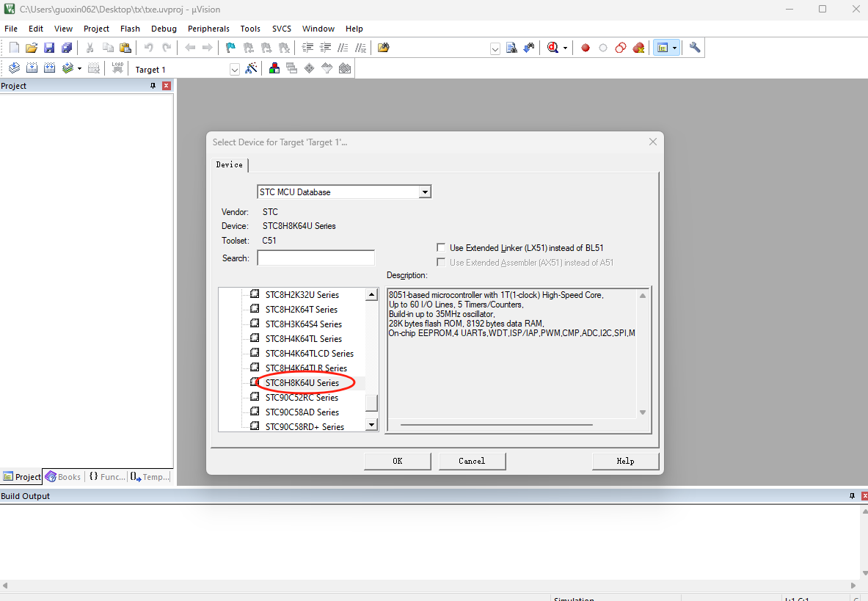Expand the Batch Build dropdown arrow

[80, 69]
